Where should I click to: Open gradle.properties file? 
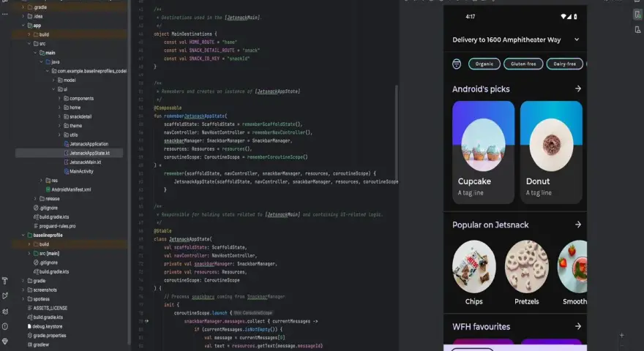tap(46, 336)
